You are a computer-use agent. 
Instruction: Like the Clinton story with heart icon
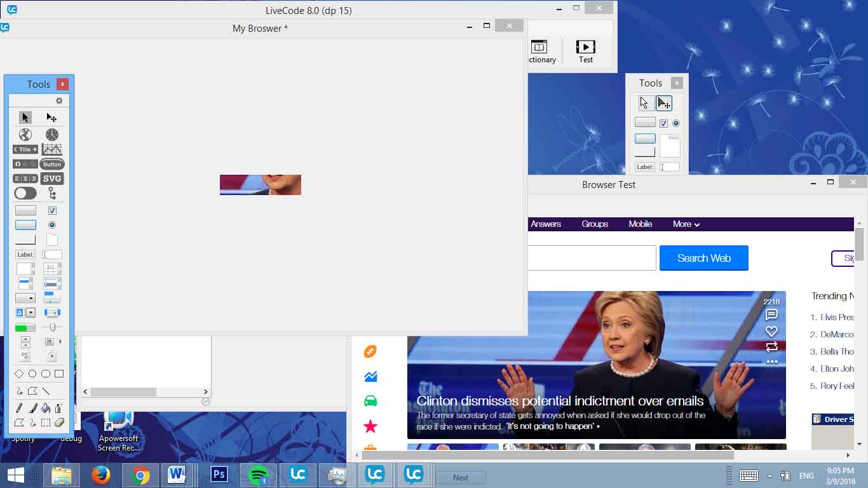(x=771, y=331)
